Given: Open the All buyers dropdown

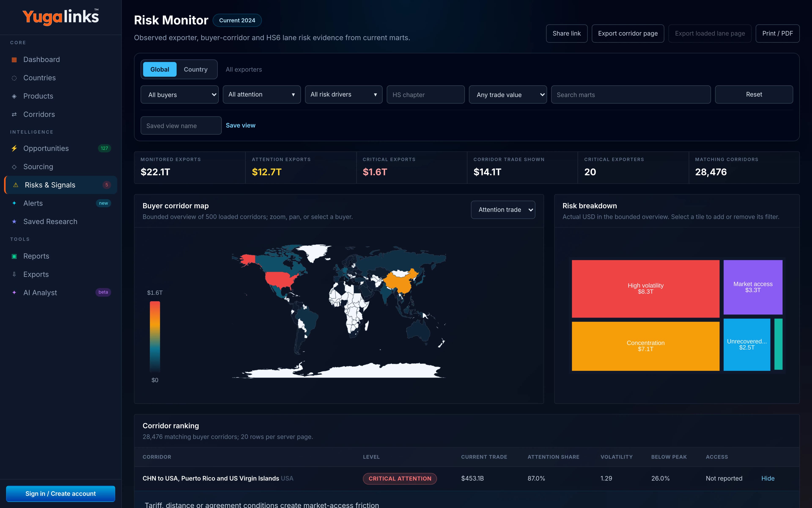Looking at the screenshot, I should click(180, 95).
